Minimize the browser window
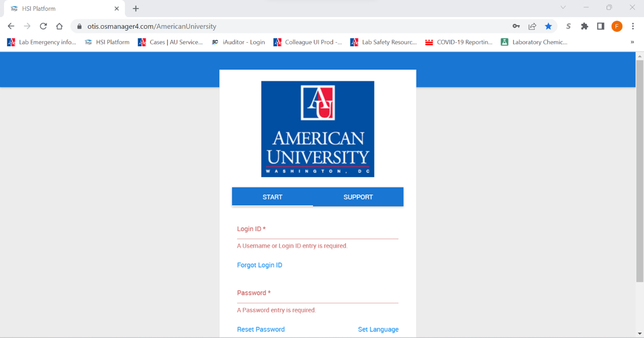The width and height of the screenshot is (644, 338). 586,8
